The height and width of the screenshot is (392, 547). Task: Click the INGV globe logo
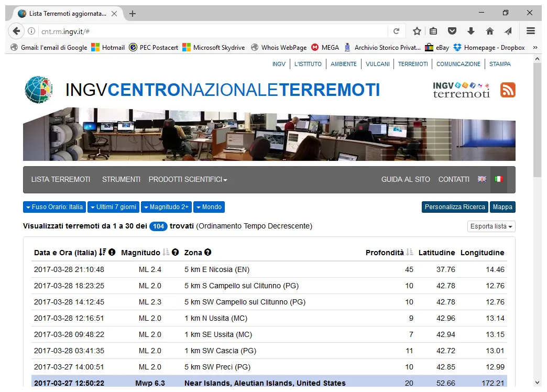click(x=38, y=89)
